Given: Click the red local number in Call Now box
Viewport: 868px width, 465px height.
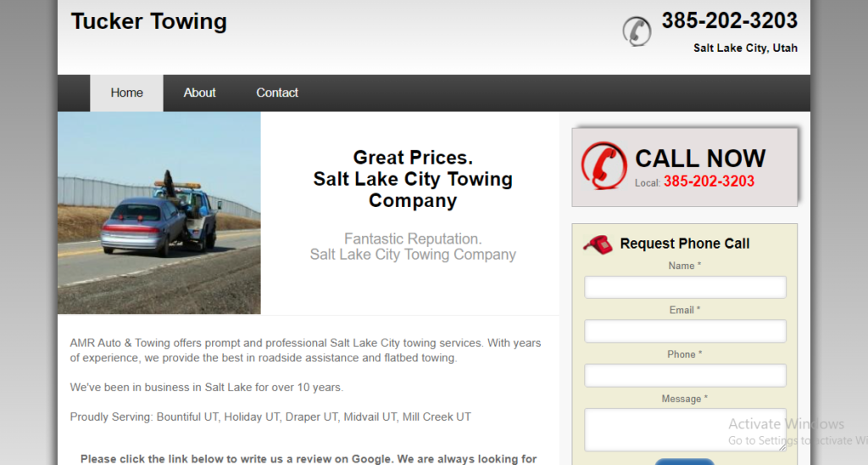Looking at the screenshot, I should click(x=709, y=182).
